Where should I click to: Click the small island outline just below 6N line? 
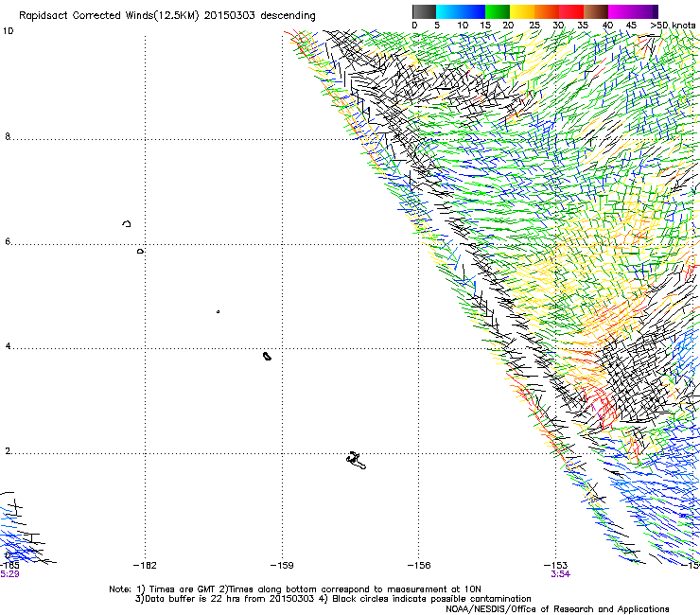[140, 252]
